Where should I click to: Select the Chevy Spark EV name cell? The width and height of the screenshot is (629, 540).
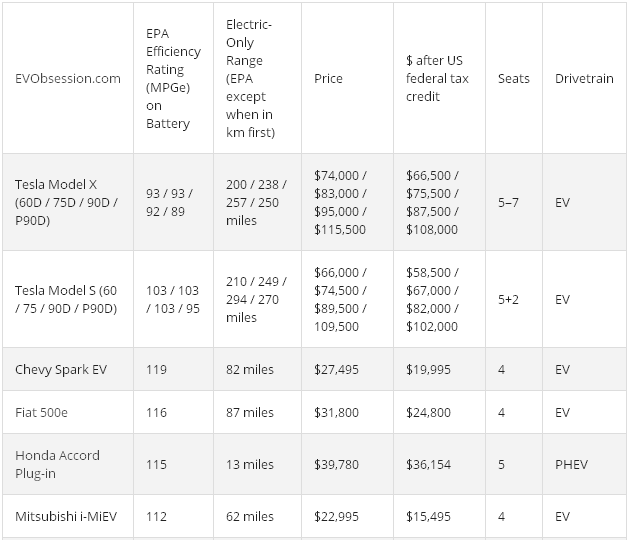click(60, 369)
